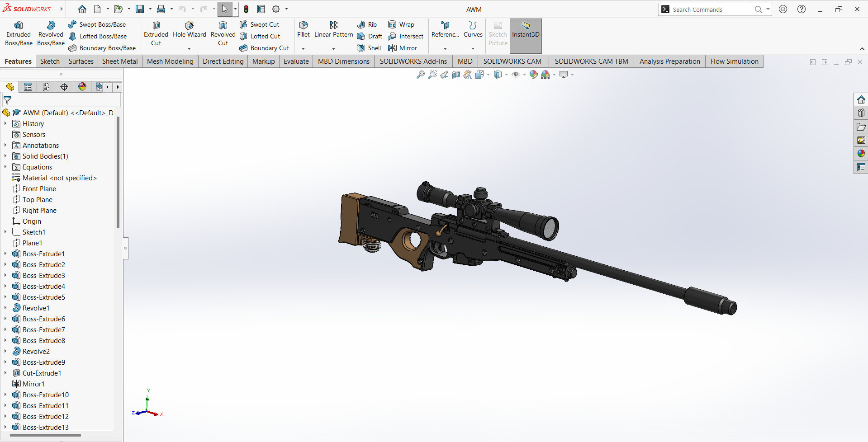This screenshot has height=442, width=868.
Task: Open the Hole Wizard
Action: pos(190,30)
